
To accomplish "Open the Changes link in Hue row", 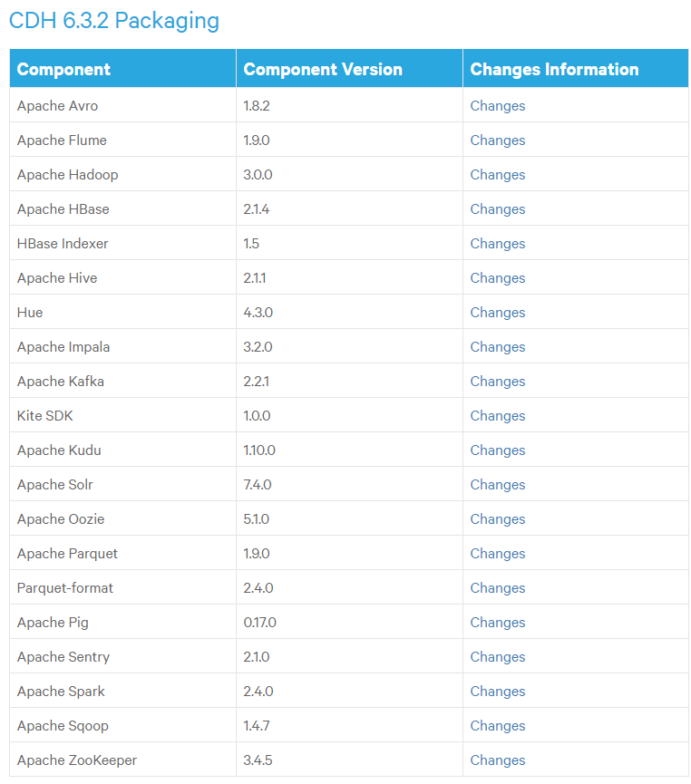I will point(497,313).
